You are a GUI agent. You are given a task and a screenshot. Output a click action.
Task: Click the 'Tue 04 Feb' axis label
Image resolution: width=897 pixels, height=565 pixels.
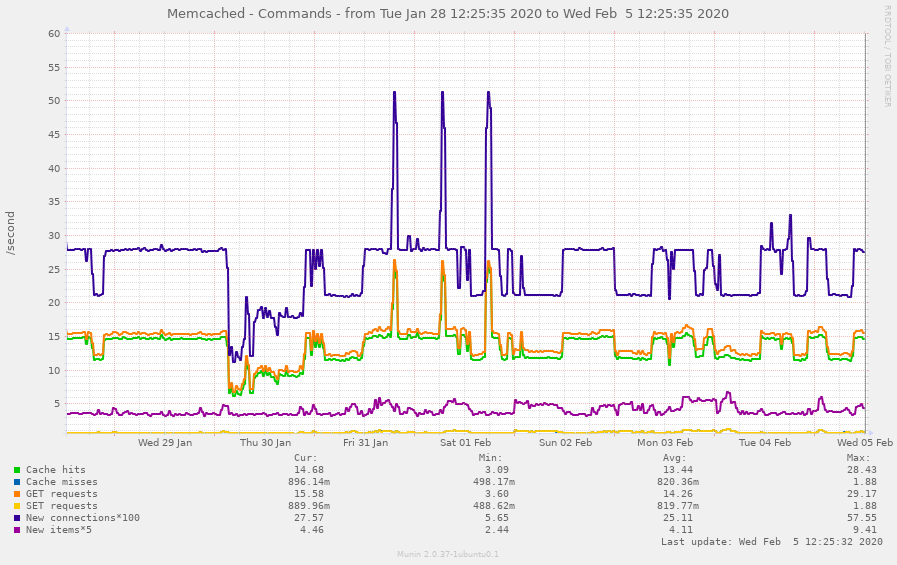click(x=765, y=443)
